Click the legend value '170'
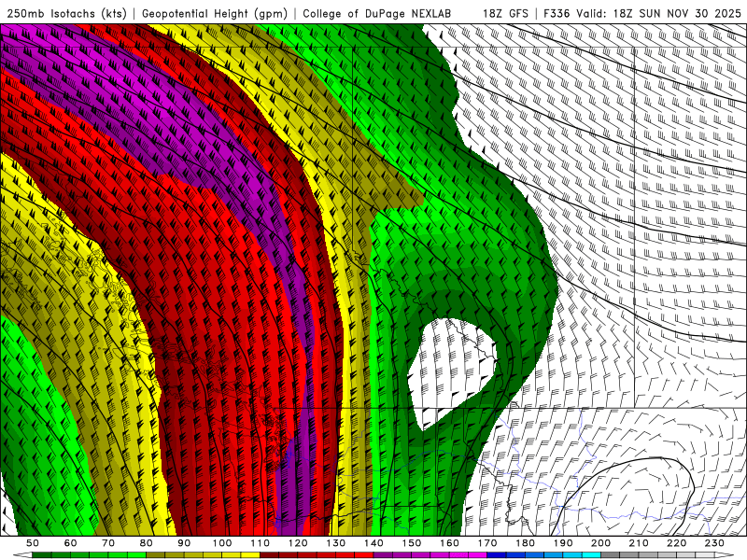Image resolution: width=747 pixels, height=560 pixels. pyautogui.click(x=487, y=543)
